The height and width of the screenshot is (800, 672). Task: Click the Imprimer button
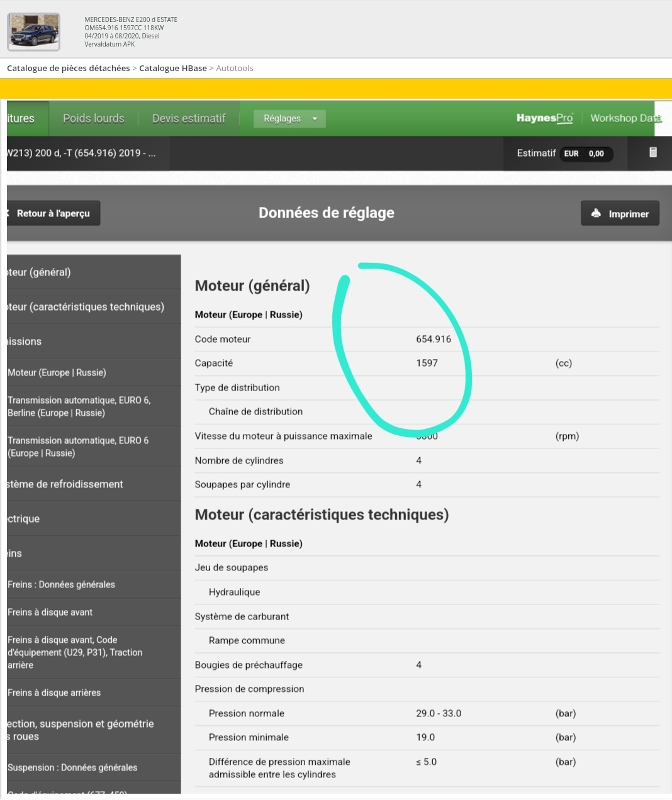(620, 213)
